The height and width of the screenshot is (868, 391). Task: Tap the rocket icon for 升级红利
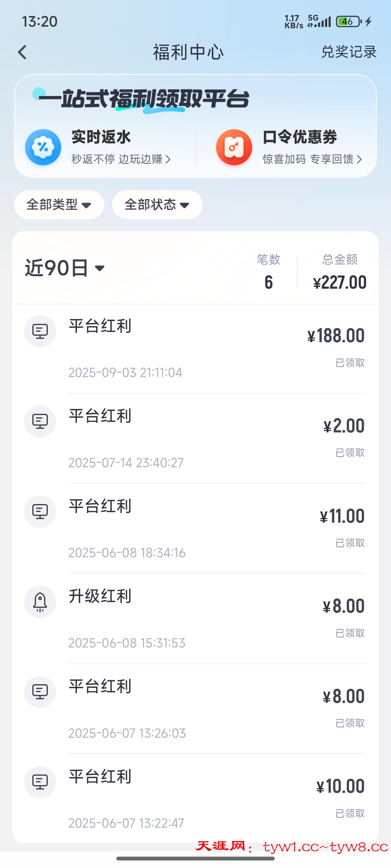tap(40, 602)
